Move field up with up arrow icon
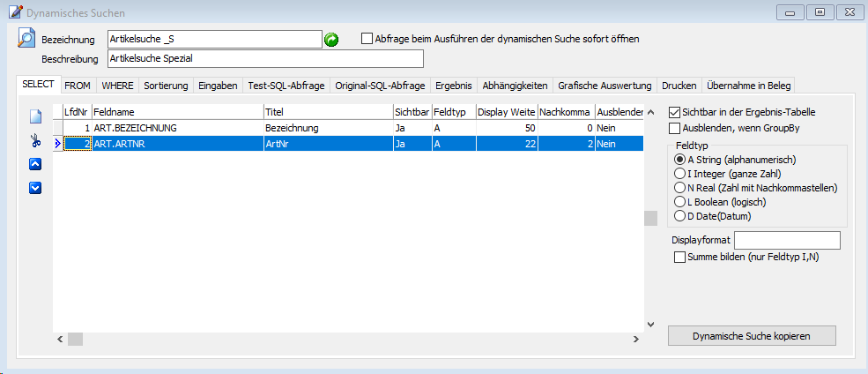Image resolution: width=868 pixels, height=374 pixels. coord(35,164)
